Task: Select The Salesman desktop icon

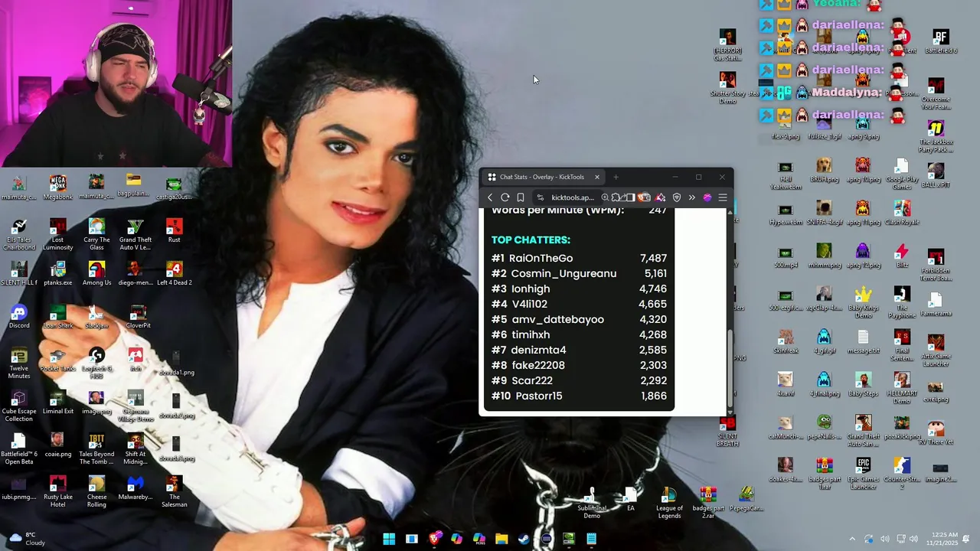Action: point(174,492)
